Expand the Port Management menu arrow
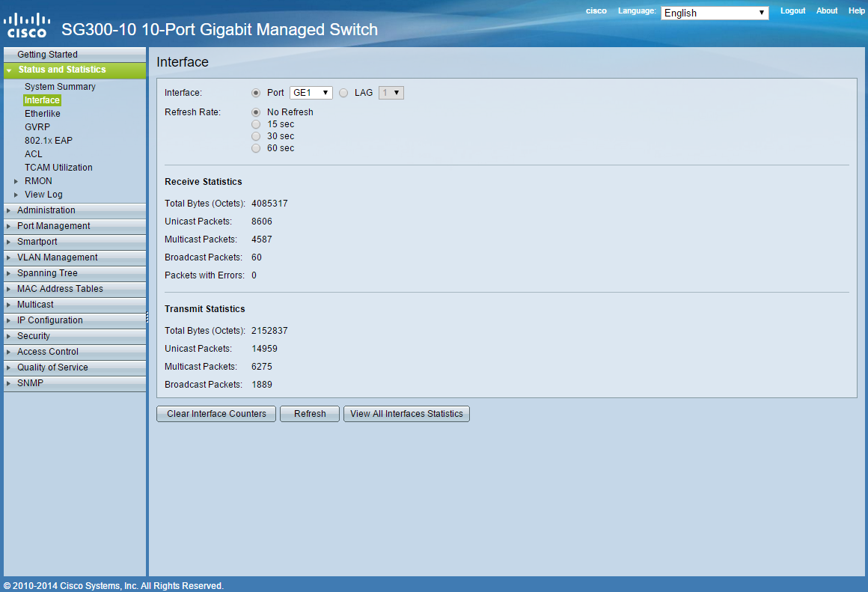The image size is (868, 592). [x=8, y=226]
